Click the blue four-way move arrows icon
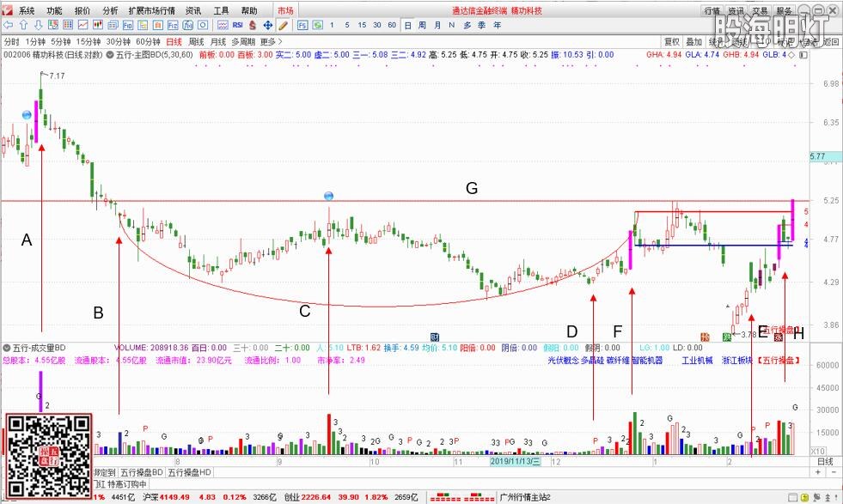Viewport: 843px width, 504px height. pyautogui.click(x=268, y=25)
